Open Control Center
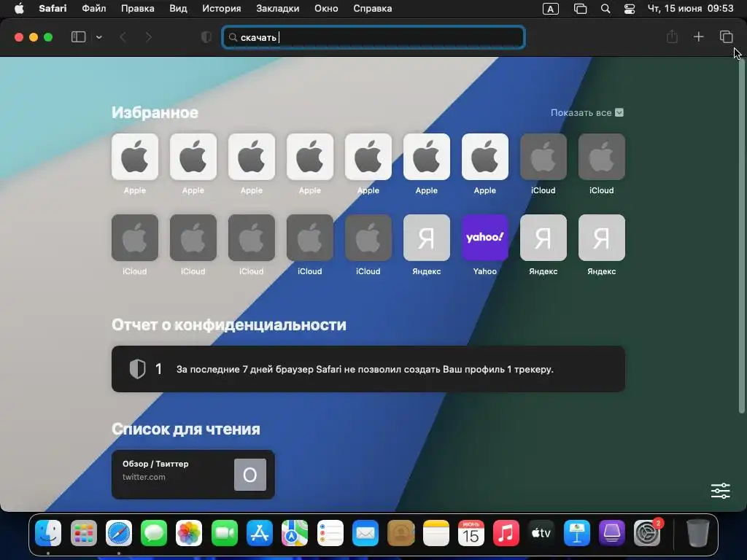Viewport: 747px width, 560px height. click(x=630, y=9)
